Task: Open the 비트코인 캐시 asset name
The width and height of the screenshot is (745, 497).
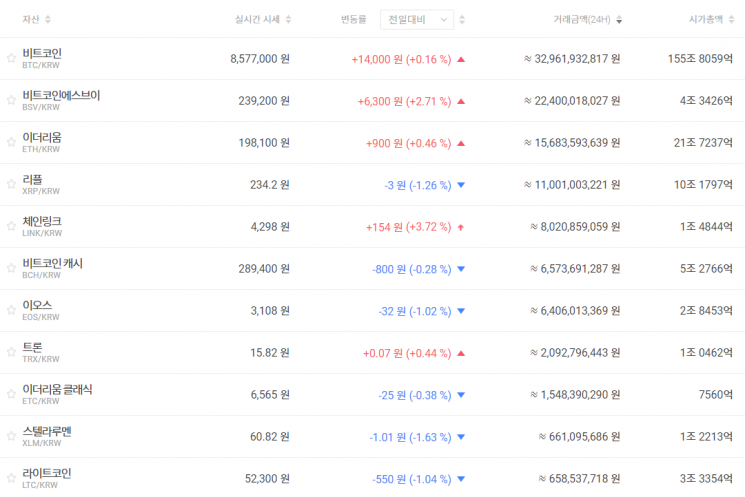Action: point(52,263)
